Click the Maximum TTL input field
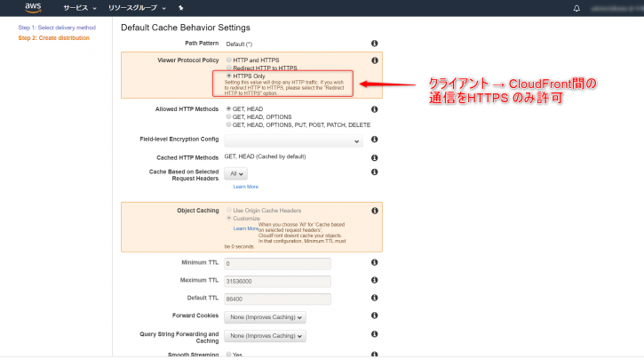The height and width of the screenshot is (360, 644). pos(277,282)
